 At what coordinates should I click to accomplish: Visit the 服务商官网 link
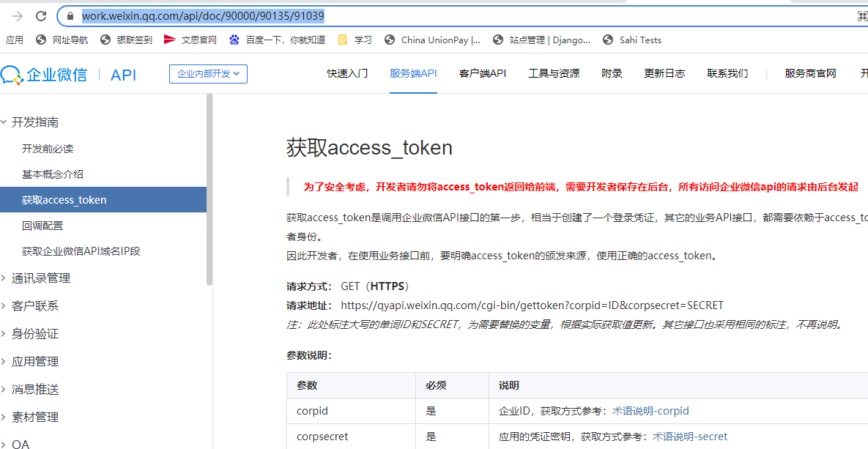810,73
